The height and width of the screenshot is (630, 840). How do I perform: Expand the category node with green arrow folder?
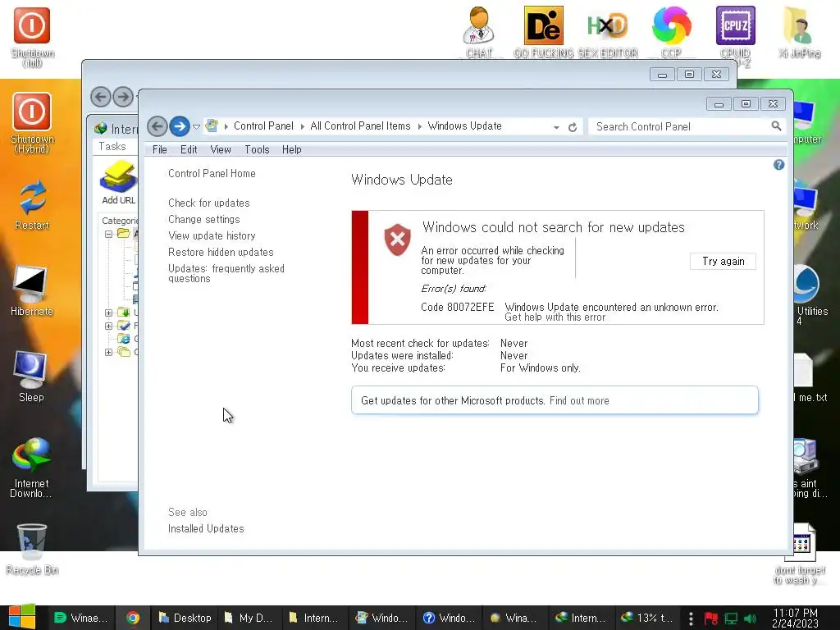pos(108,313)
